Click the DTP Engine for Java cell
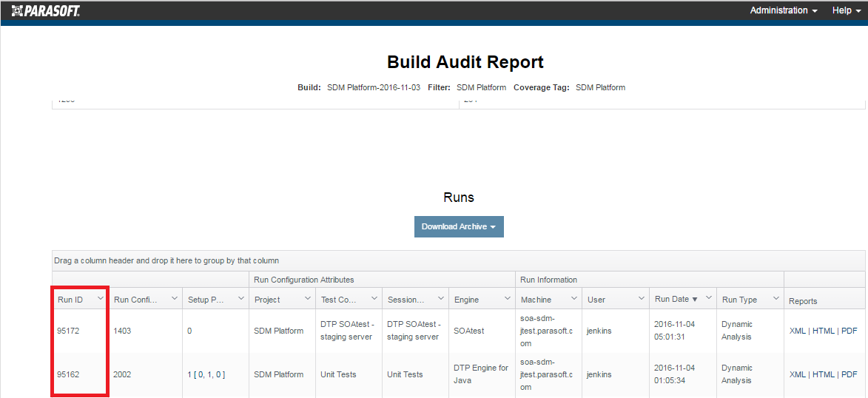Screen dimensions: 868x398 pos(481,374)
